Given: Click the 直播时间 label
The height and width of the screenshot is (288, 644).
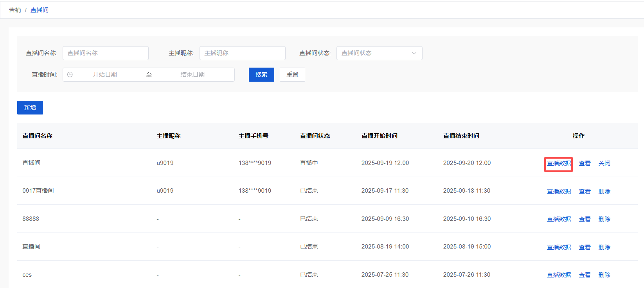Looking at the screenshot, I should tap(45, 75).
